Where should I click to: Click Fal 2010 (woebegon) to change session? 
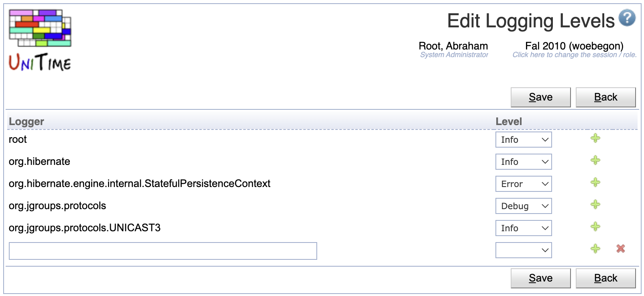pos(574,46)
